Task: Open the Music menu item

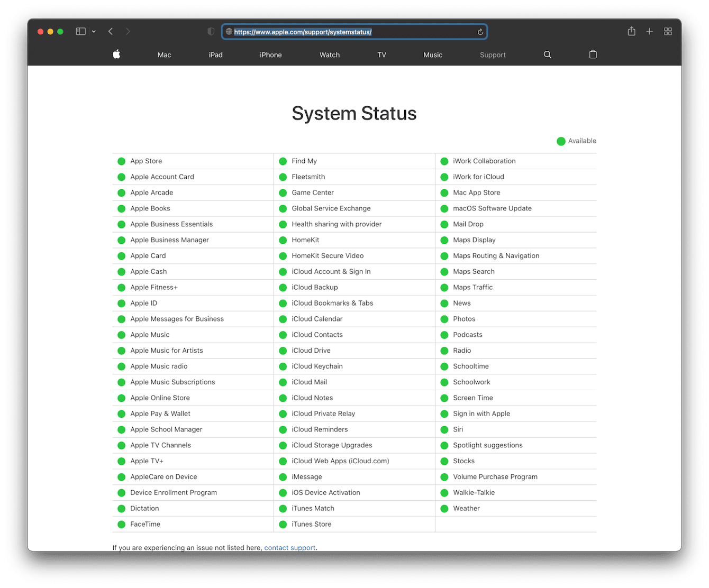Action: pos(433,55)
